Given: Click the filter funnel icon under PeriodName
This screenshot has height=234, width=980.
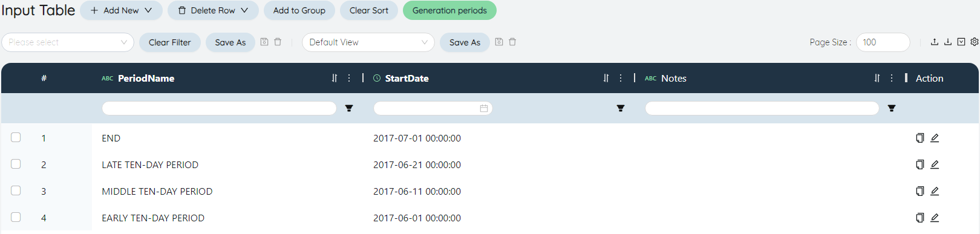Looking at the screenshot, I should pos(349,108).
